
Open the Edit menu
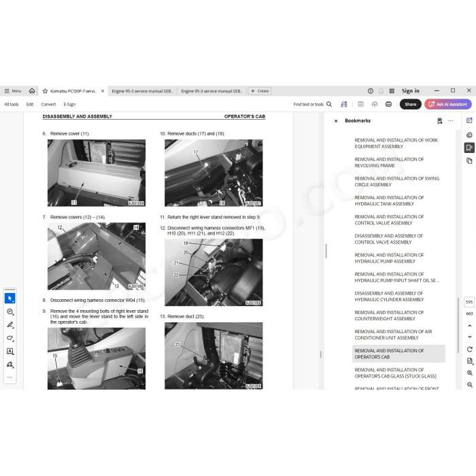coord(30,104)
